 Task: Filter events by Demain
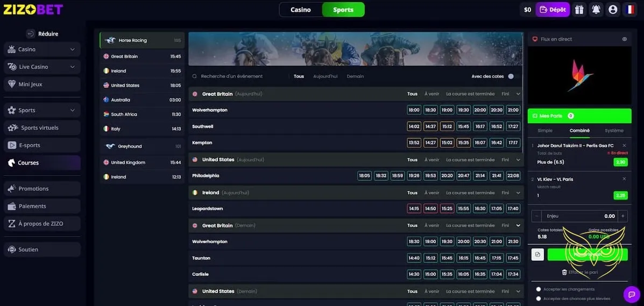pos(355,76)
